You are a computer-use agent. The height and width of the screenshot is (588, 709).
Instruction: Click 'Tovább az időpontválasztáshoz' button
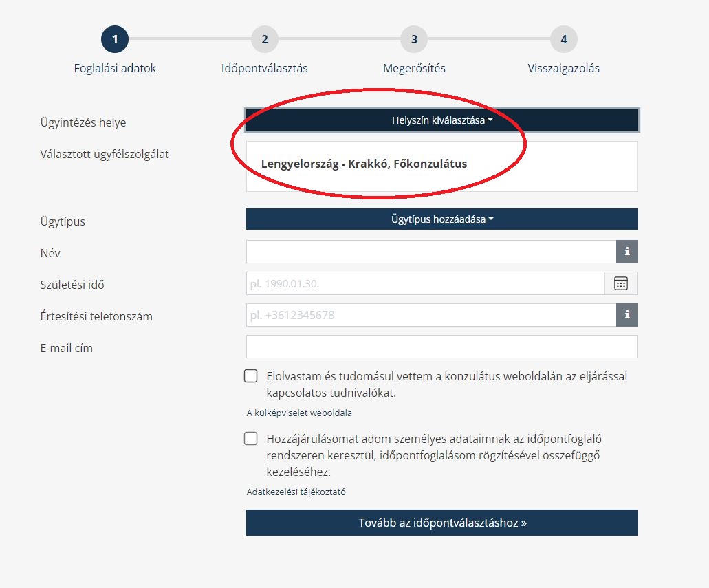(x=441, y=523)
